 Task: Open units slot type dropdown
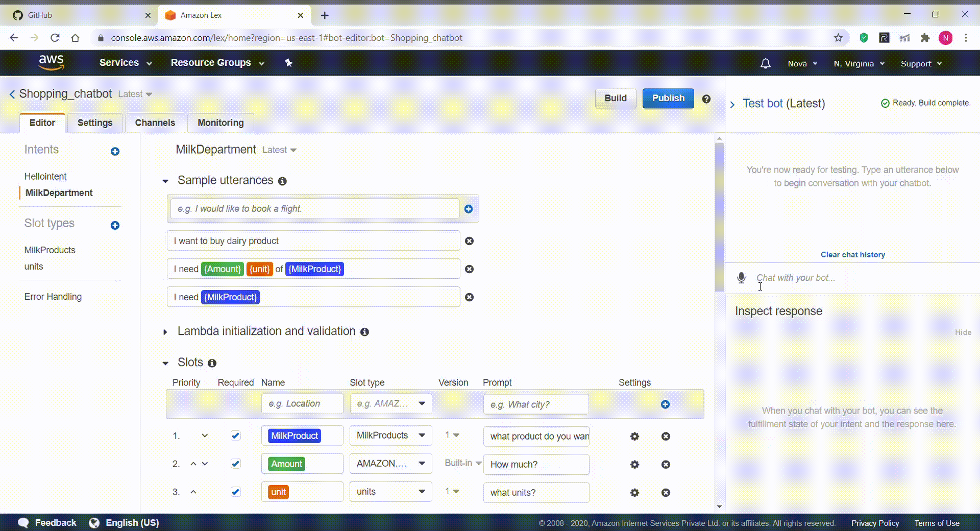[x=391, y=492]
